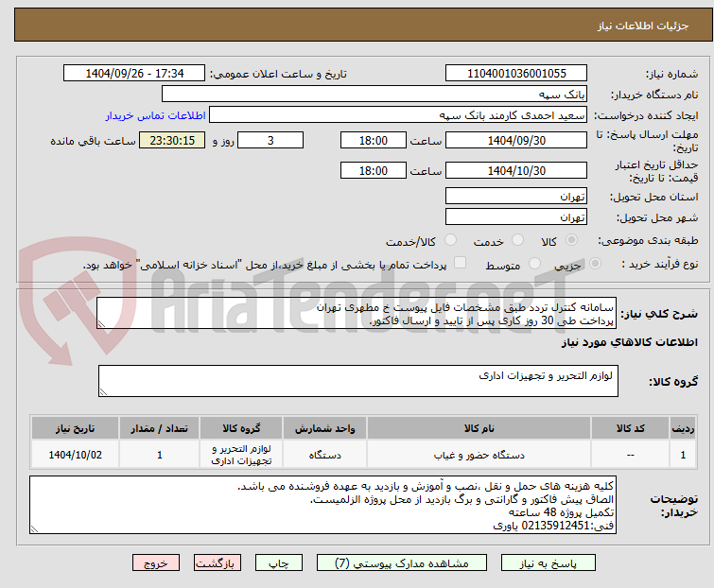The height and width of the screenshot is (588, 714).
Task: Click the price validity date 1404/10/30
Action: click(x=516, y=171)
